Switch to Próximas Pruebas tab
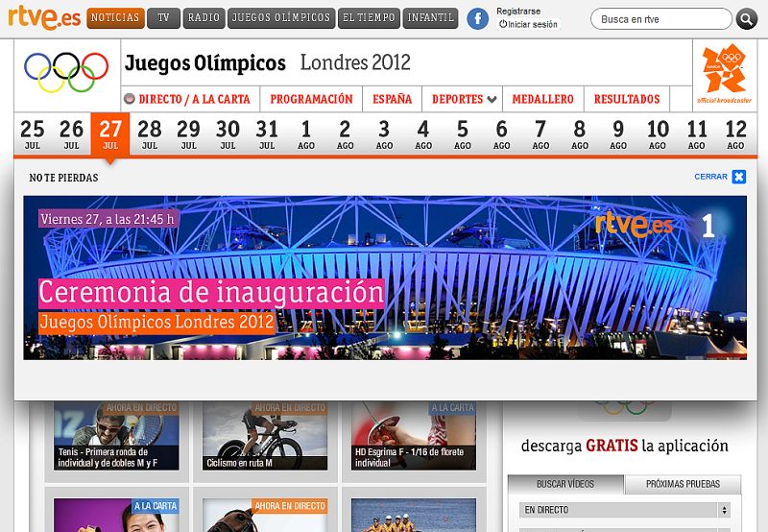Image resolution: width=768 pixels, height=532 pixels. (684, 484)
